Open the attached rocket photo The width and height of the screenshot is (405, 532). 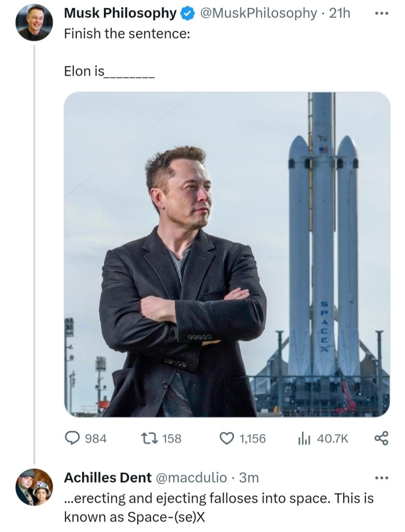227,254
